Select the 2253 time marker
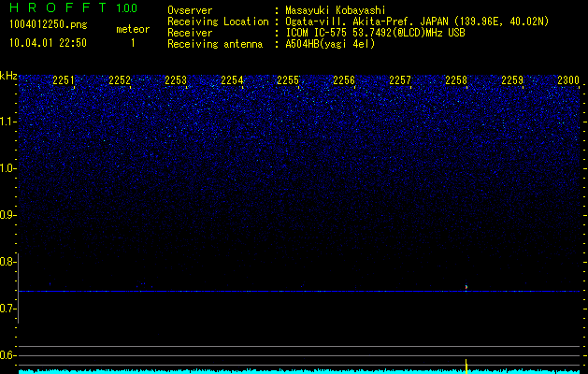Image resolution: width=588 pixels, height=374 pixels. coord(176,81)
